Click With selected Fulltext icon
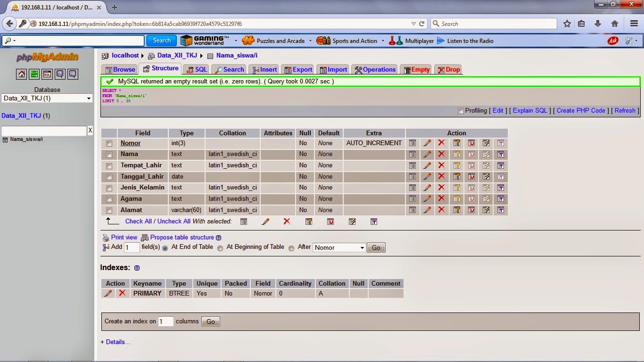Image resolution: width=644 pixels, height=362 pixels. pos(374,222)
